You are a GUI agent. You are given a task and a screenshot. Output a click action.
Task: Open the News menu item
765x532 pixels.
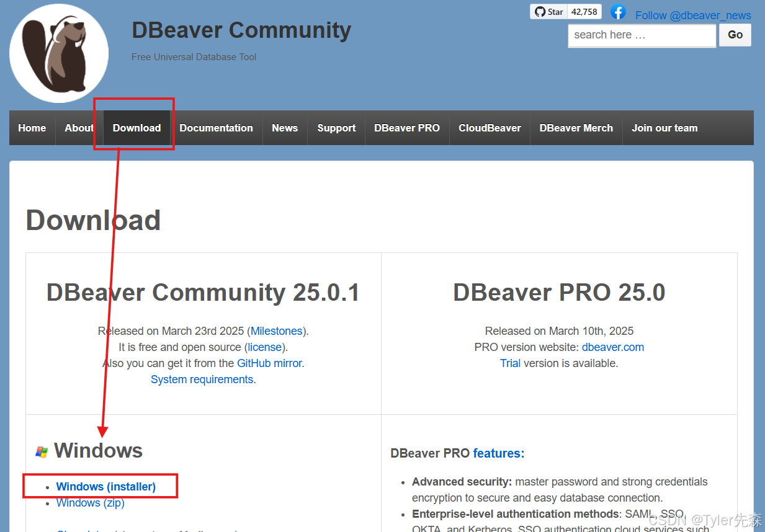(285, 128)
